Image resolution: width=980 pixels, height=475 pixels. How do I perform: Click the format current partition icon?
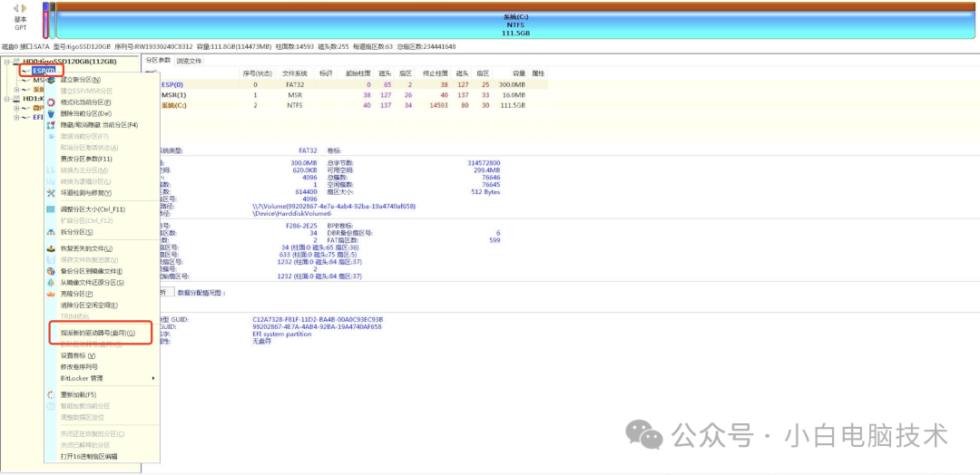click(x=51, y=102)
